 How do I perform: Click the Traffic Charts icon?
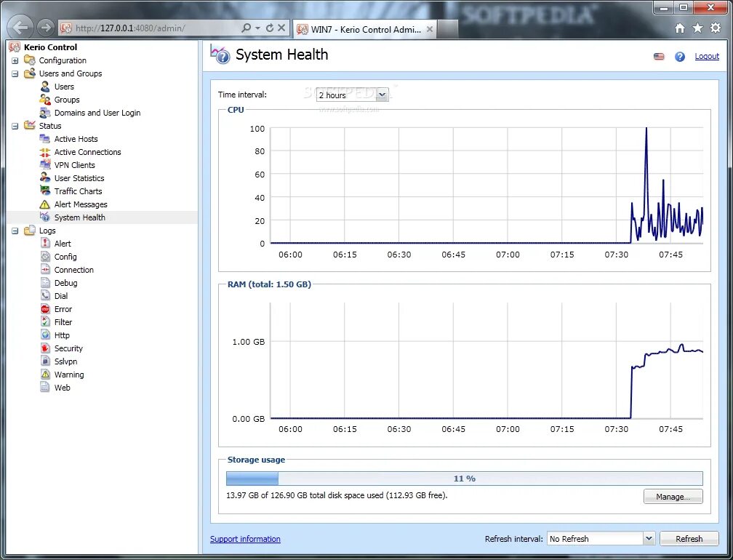tap(45, 191)
